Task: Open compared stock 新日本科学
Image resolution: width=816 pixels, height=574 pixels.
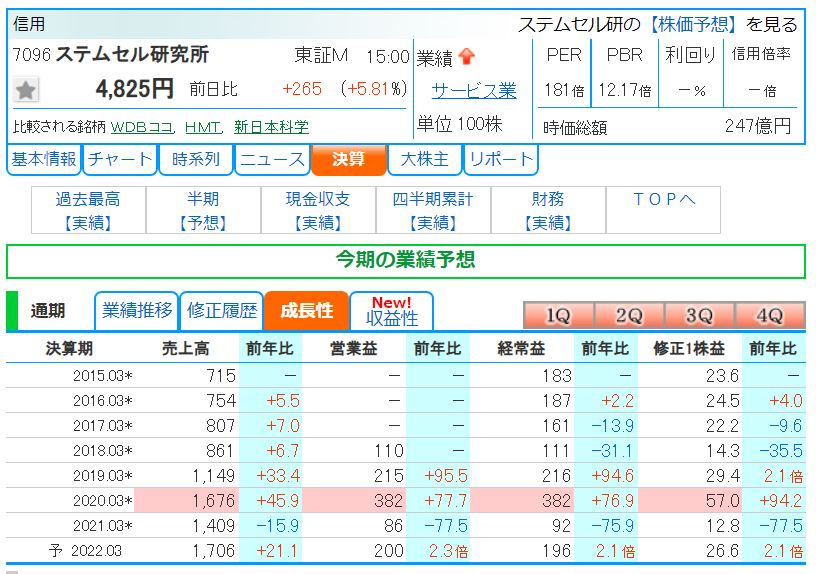Action: (x=271, y=127)
